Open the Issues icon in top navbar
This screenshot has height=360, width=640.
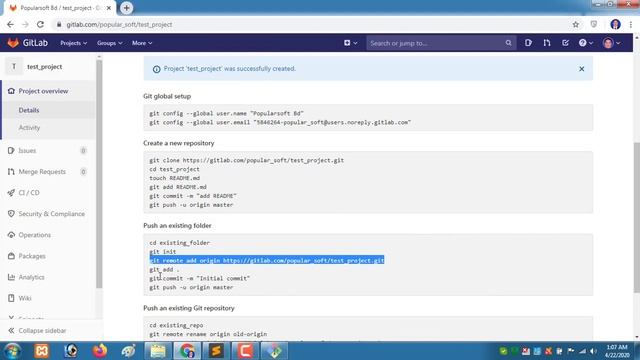tap(528, 43)
